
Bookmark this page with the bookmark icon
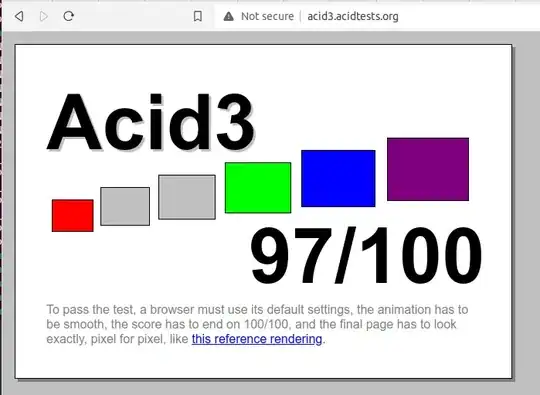(198, 16)
